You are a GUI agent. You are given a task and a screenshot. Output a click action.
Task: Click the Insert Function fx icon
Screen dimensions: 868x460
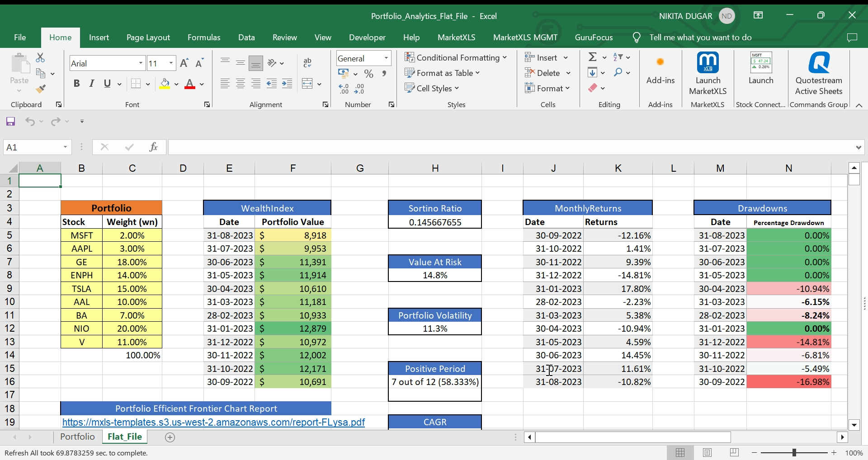(x=153, y=147)
